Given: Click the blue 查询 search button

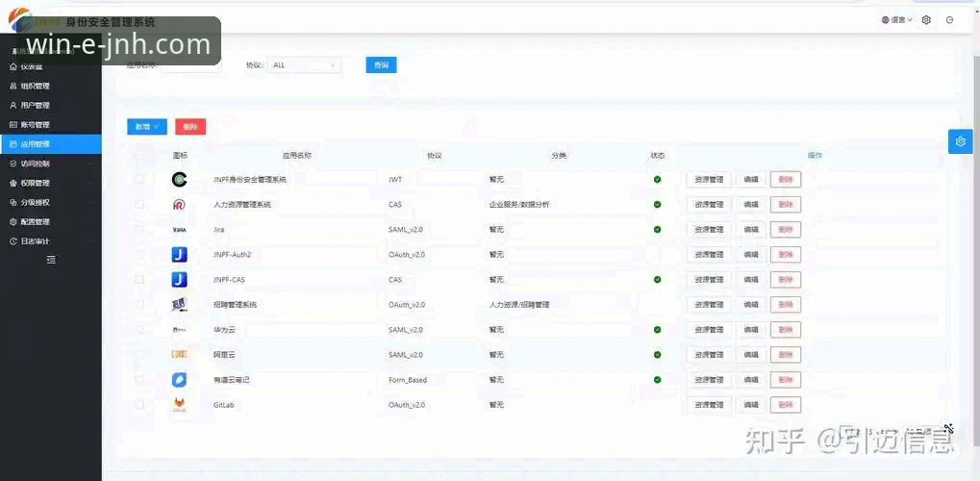Looking at the screenshot, I should coord(381,65).
